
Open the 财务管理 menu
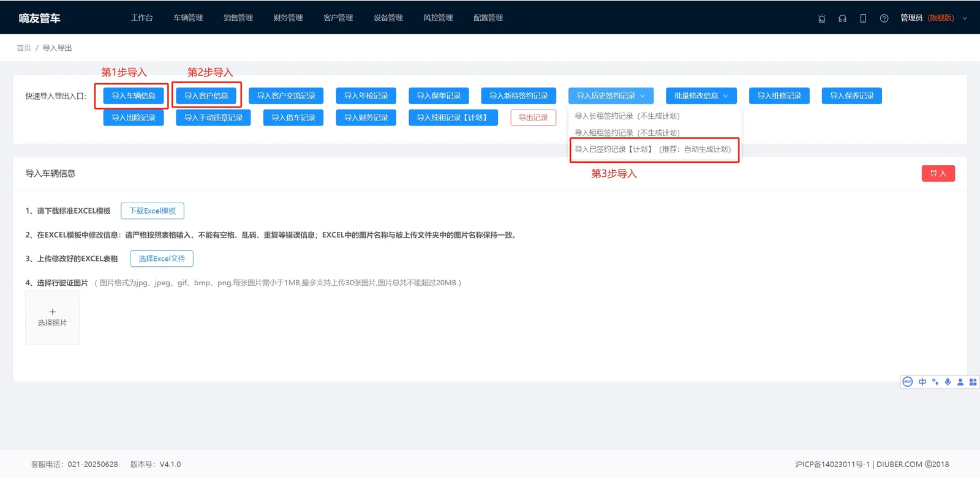pos(288,18)
